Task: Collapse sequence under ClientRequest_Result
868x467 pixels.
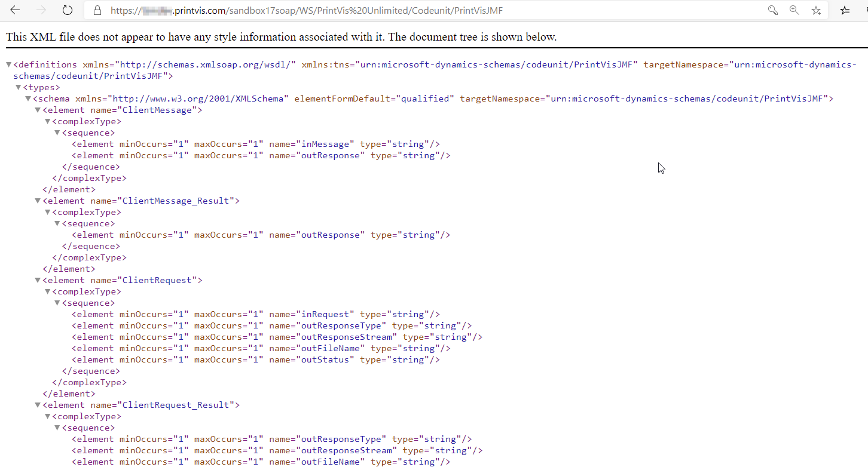Action: [x=57, y=428]
